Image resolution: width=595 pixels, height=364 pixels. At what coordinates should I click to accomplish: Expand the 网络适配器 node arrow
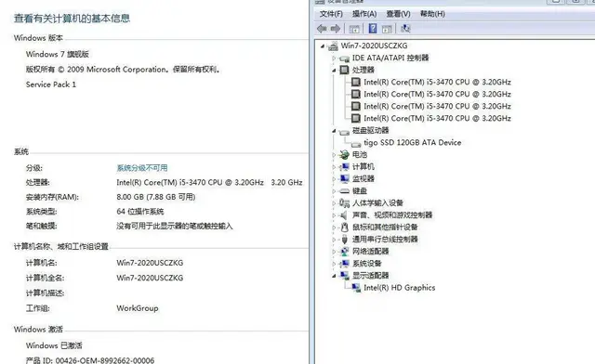[x=334, y=252]
